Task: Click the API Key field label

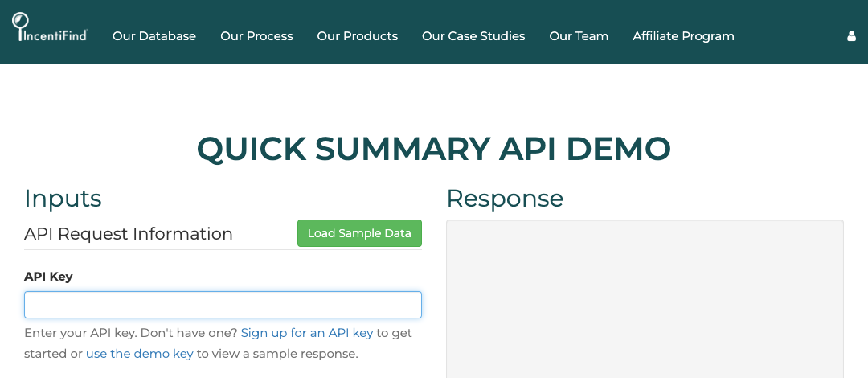Action: point(48,277)
